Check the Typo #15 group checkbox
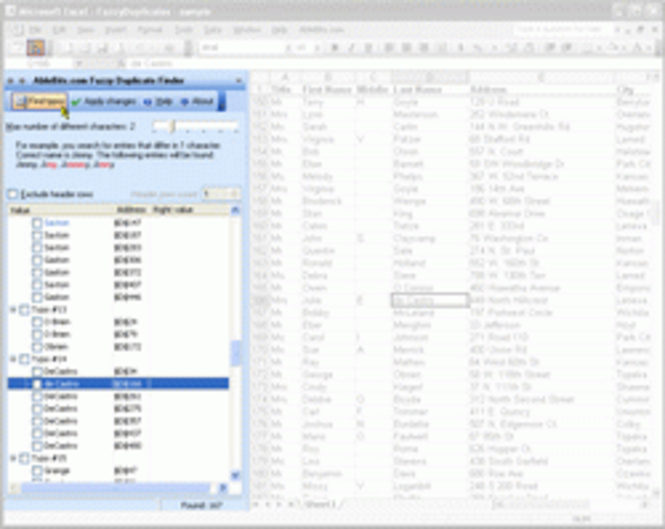Screen dimensions: 665x529 (x=25, y=459)
